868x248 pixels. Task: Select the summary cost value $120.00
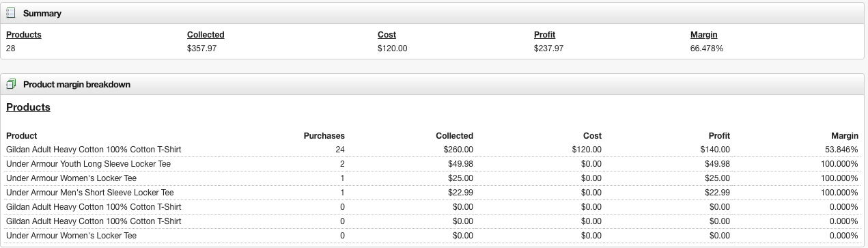[392, 49]
